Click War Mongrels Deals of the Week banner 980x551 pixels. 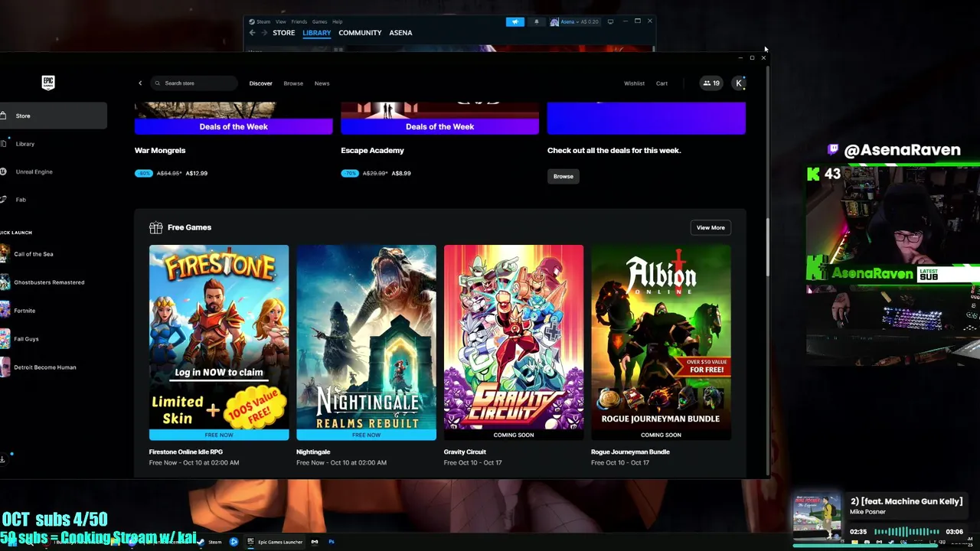[234, 126]
